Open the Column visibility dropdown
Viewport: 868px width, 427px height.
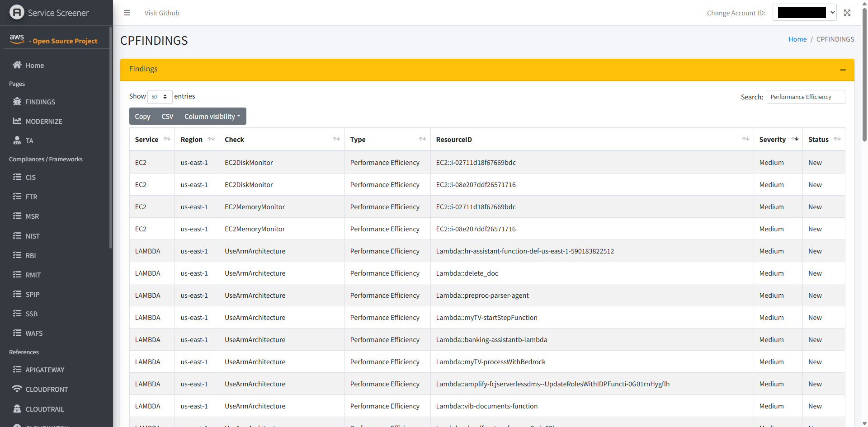(212, 117)
